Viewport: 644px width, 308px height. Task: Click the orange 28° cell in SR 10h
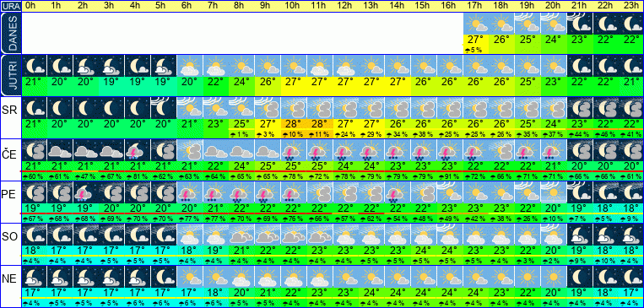(295, 123)
